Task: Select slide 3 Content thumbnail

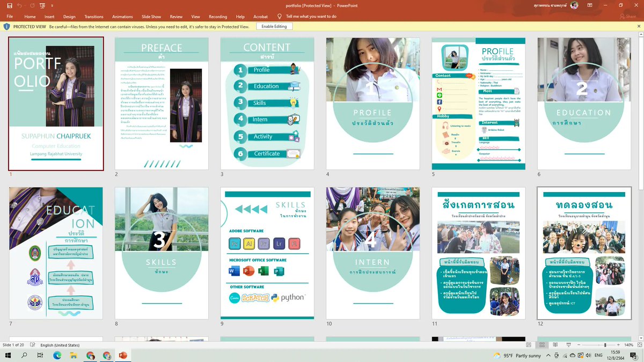Action: pos(267,103)
